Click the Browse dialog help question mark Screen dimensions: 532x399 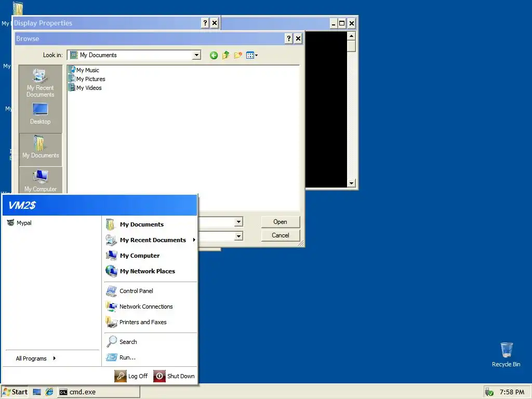pos(289,38)
